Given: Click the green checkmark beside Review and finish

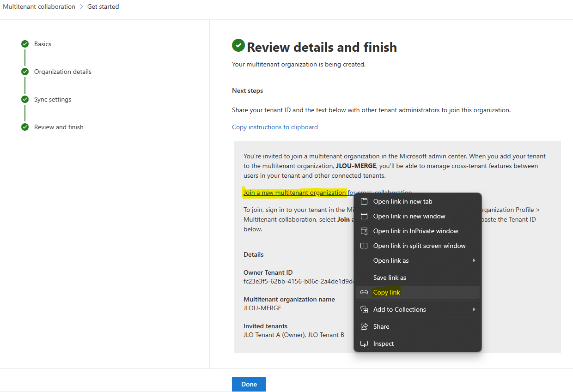Looking at the screenshot, I should (x=25, y=127).
